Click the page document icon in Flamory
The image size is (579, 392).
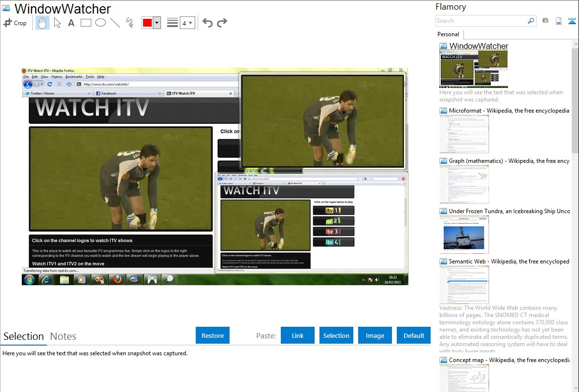click(559, 21)
